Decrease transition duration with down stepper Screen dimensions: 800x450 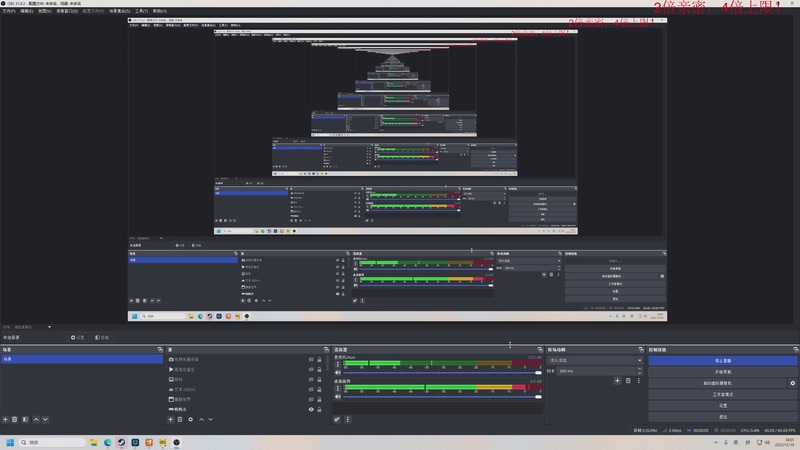(x=640, y=373)
